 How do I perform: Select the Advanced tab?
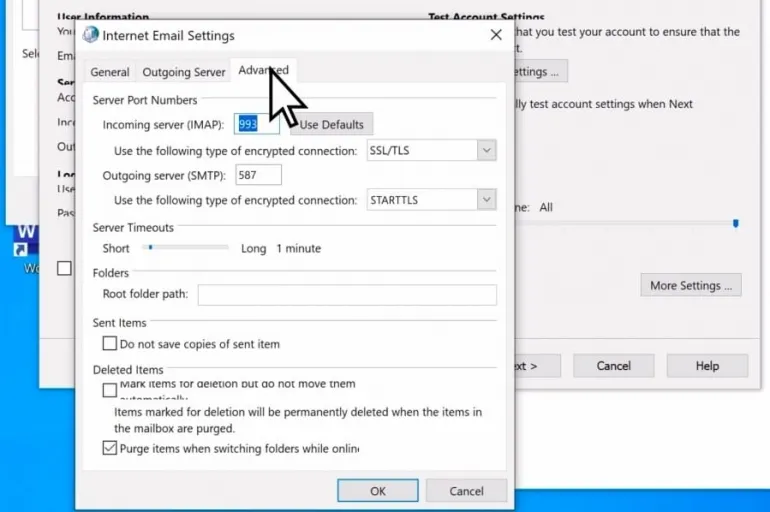click(263, 71)
